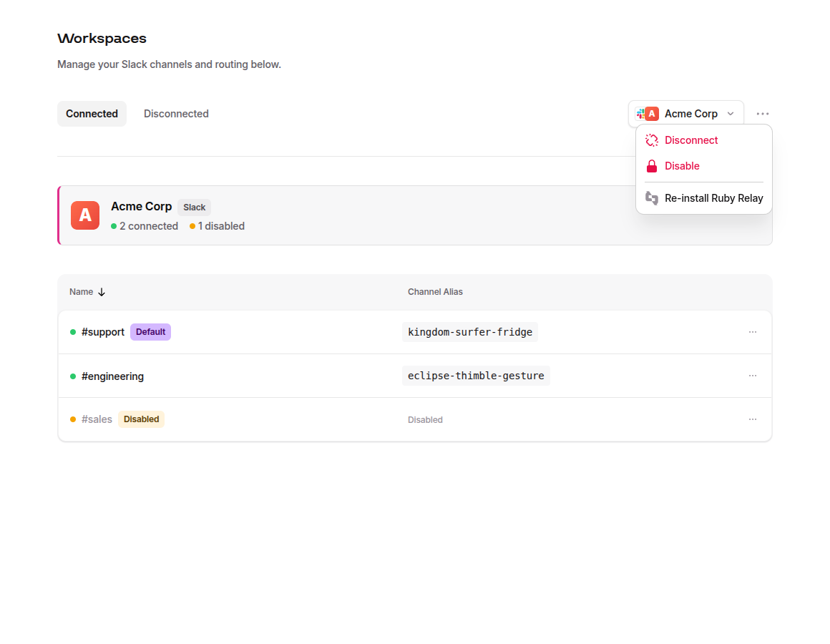This screenshot has height=644, width=830.
Task: Click the 1 disabled status text
Action: click(x=221, y=226)
